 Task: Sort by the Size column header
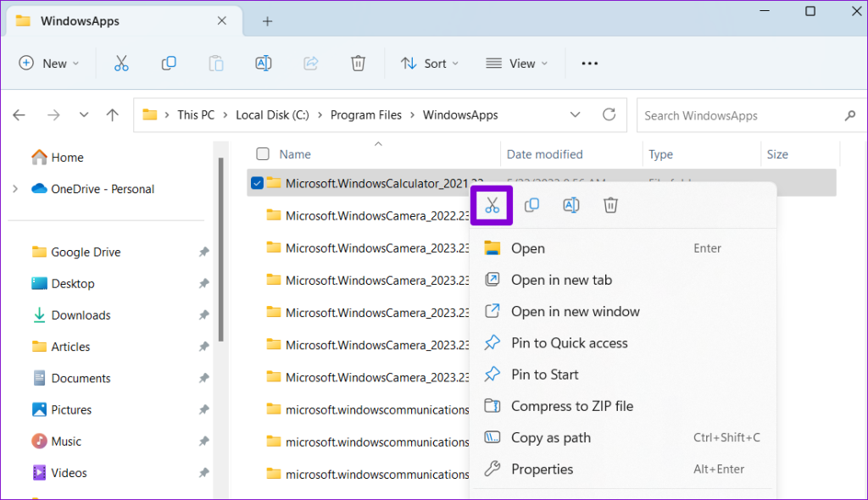pyautogui.click(x=777, y=154)
